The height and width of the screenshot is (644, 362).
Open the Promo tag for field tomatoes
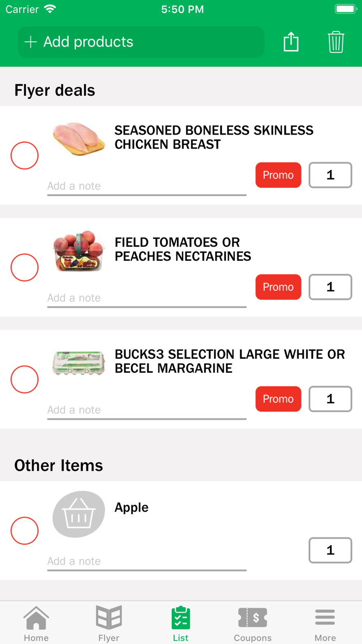click(278, 287)
